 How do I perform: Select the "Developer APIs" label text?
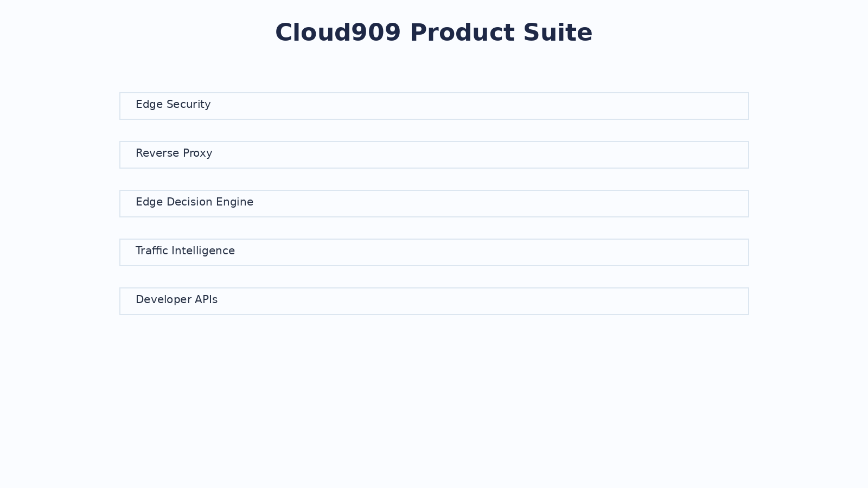[x=176, y=300]
